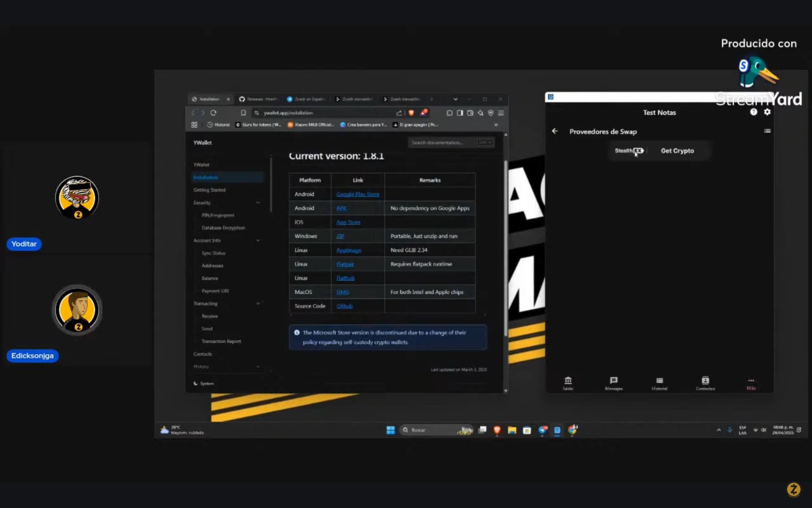Open Getting Started in the docs sidebar

point(209,190)
